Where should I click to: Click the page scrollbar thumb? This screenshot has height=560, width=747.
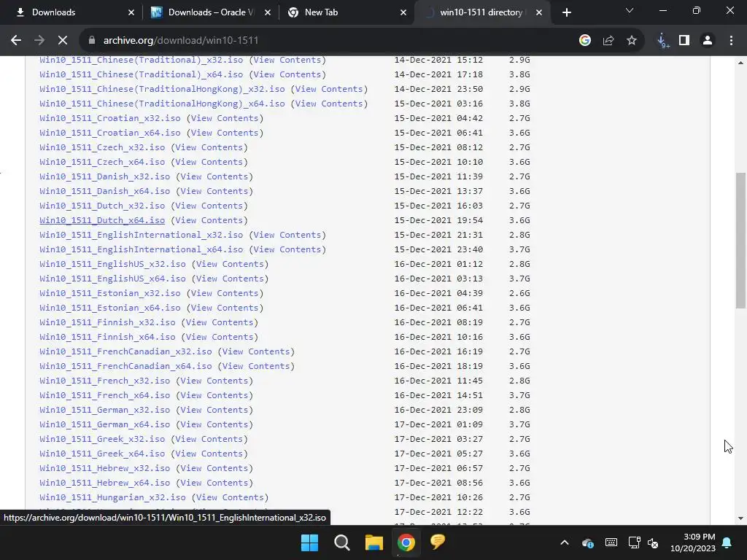(x=740, y=241)
